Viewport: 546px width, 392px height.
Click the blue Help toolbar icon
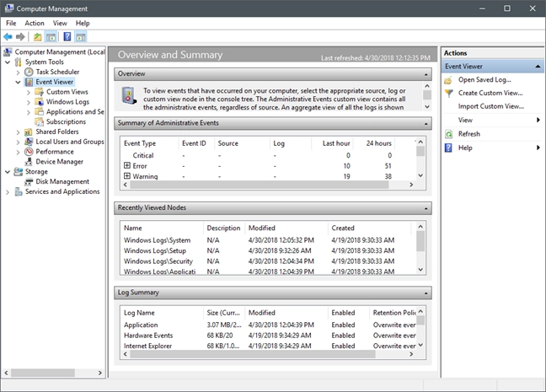[x=67, y=36]
